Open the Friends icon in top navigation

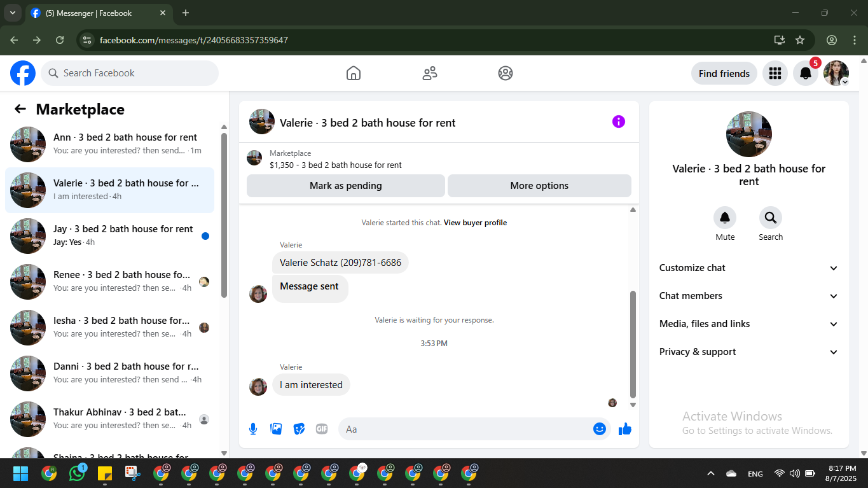pos(430,73)
